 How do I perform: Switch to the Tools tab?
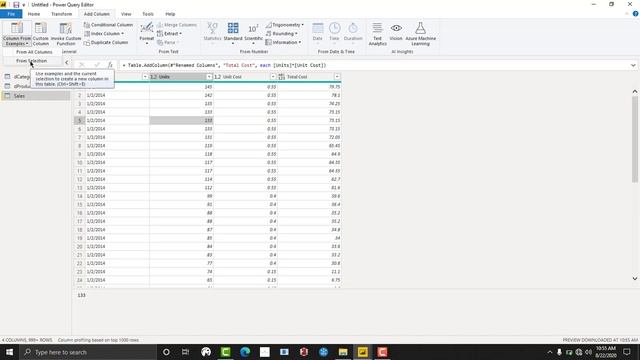(x=148, y=14)
